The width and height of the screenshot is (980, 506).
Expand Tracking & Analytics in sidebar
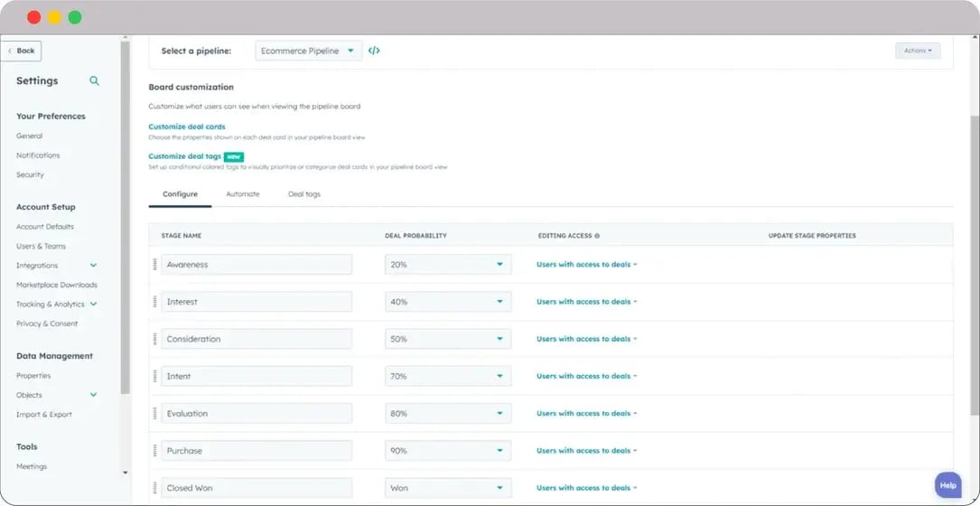coord(93,304)
